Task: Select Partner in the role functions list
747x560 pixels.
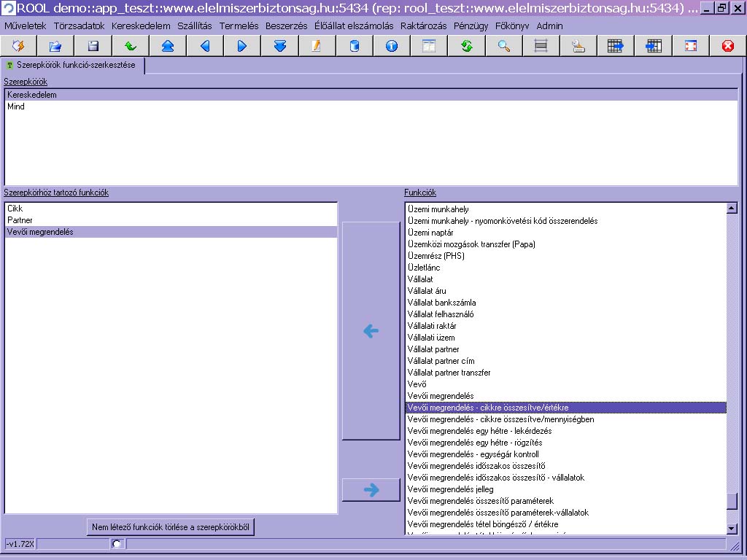Action: pyautogui.click(x=20, y=220)
